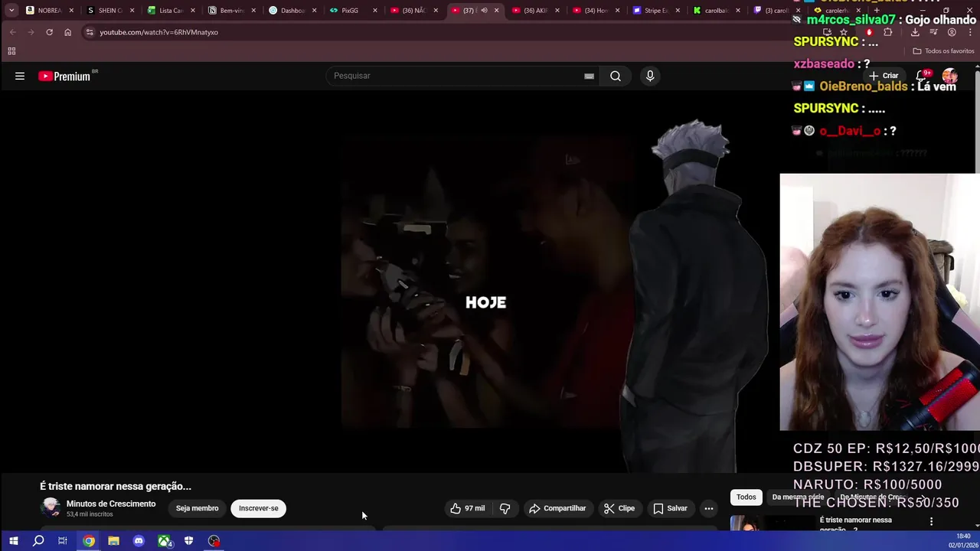Click the video title É triste namorar nessa geração
Image resolution: width=980 pixels, height=551 pixels.
pos(116,486)
